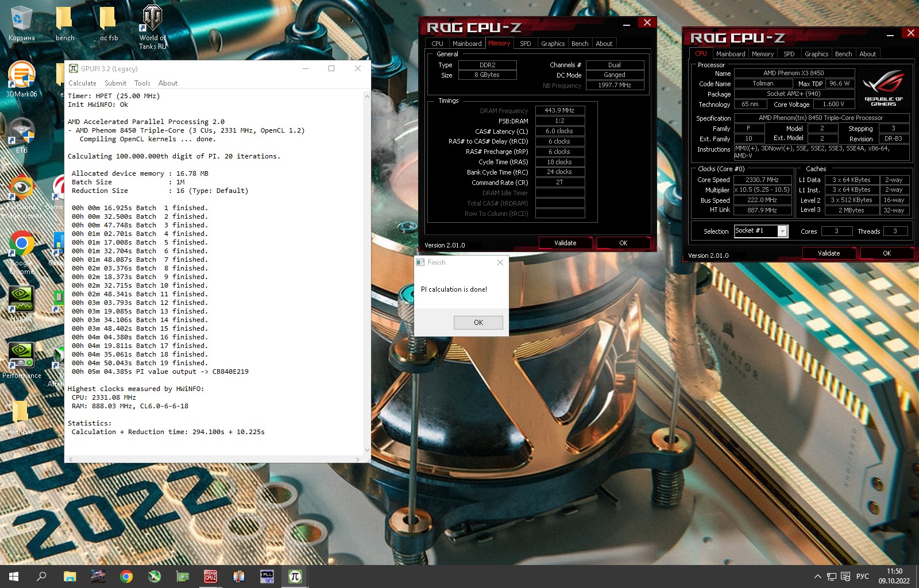
Task: Open the green arrow-orb app in taskbar
Action: (x=154, y=577)
